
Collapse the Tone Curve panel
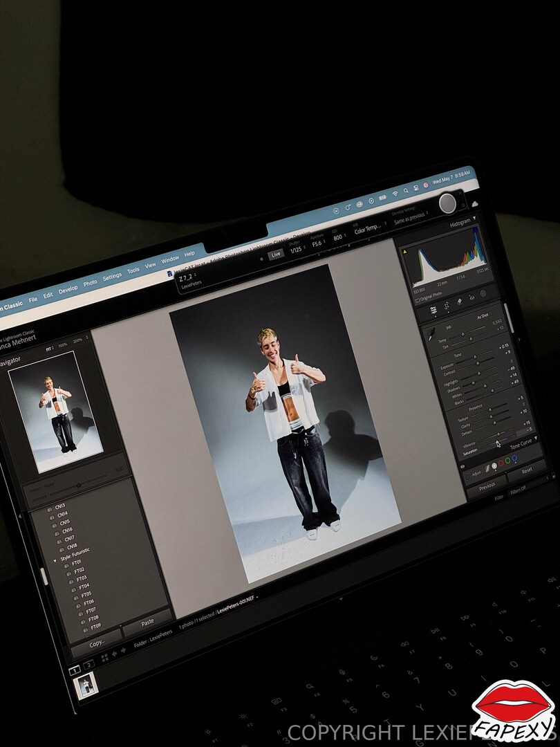pyautogui.click(x=536, y=438)
